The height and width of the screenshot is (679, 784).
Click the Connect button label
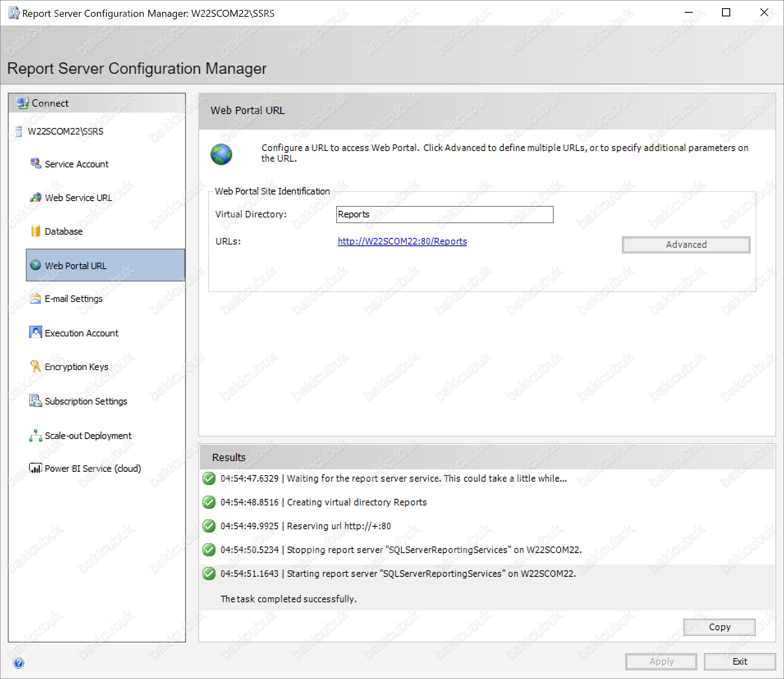(x=50, y=103)
